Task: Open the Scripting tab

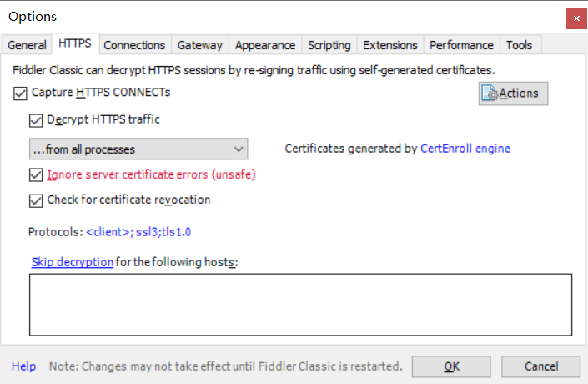Action: pos(329,45)
